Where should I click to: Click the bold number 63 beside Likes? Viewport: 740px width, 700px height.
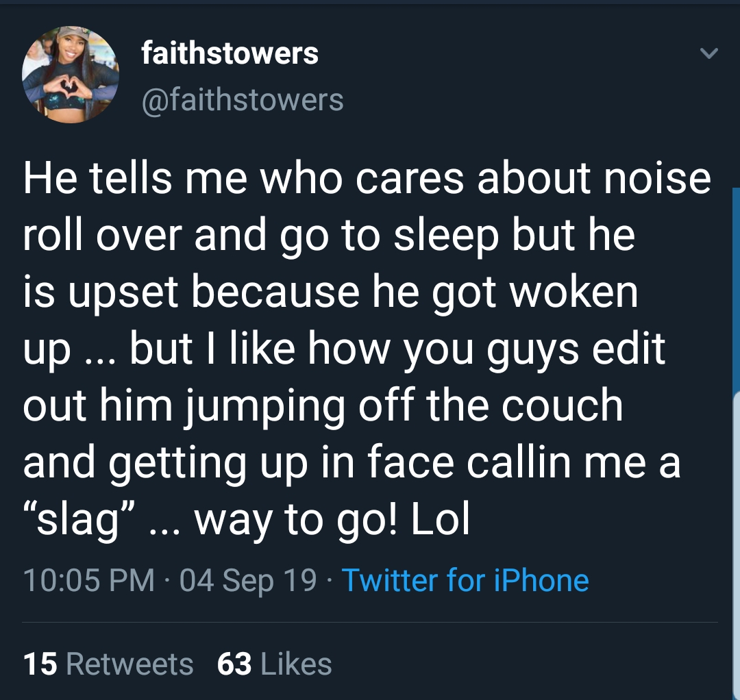coord(234,664)
